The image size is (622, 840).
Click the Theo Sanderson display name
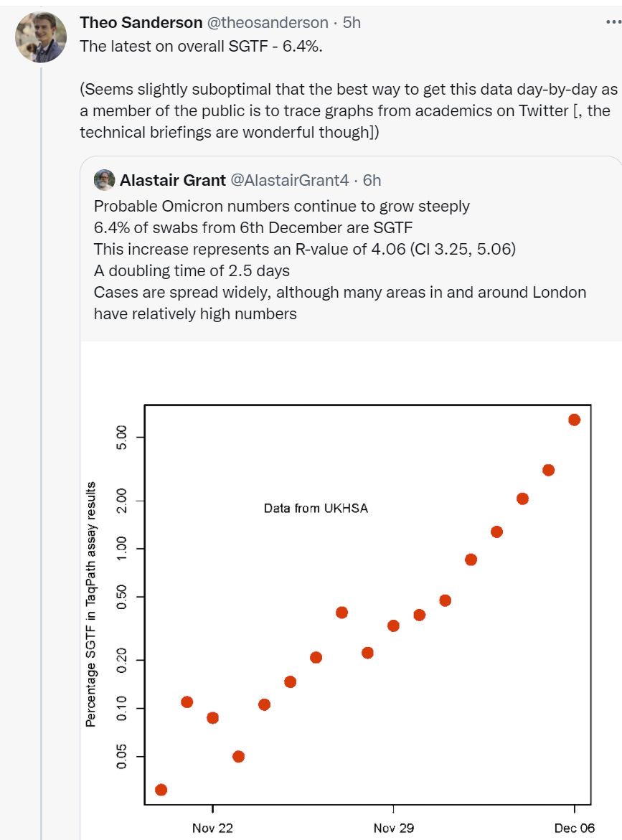[141, 22]
